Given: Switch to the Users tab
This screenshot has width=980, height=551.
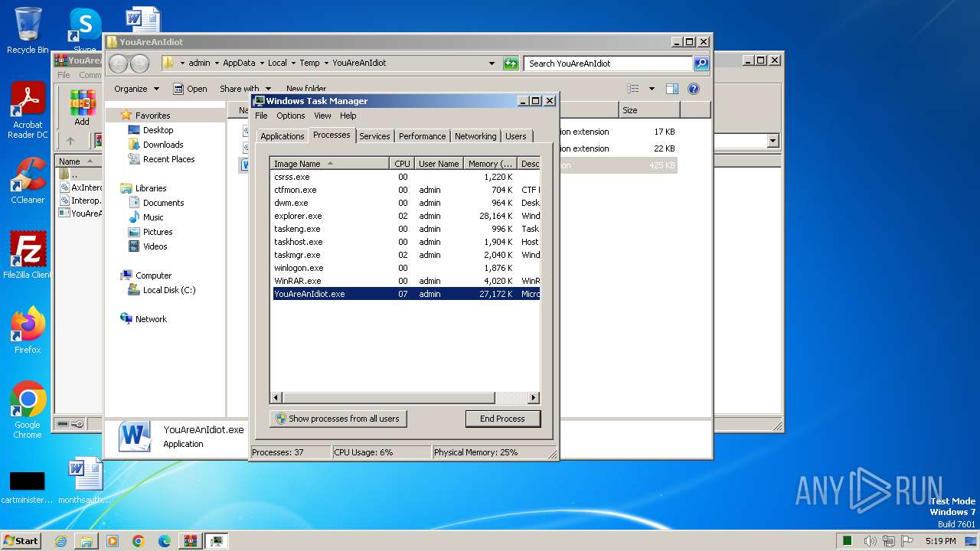Looking at the screenshot, I should point(516,136).
